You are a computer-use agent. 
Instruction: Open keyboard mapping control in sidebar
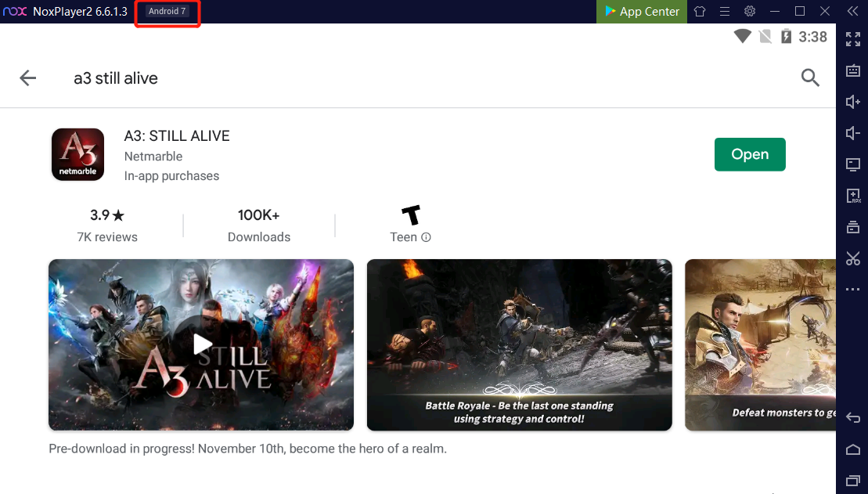(x=853, y=71)
